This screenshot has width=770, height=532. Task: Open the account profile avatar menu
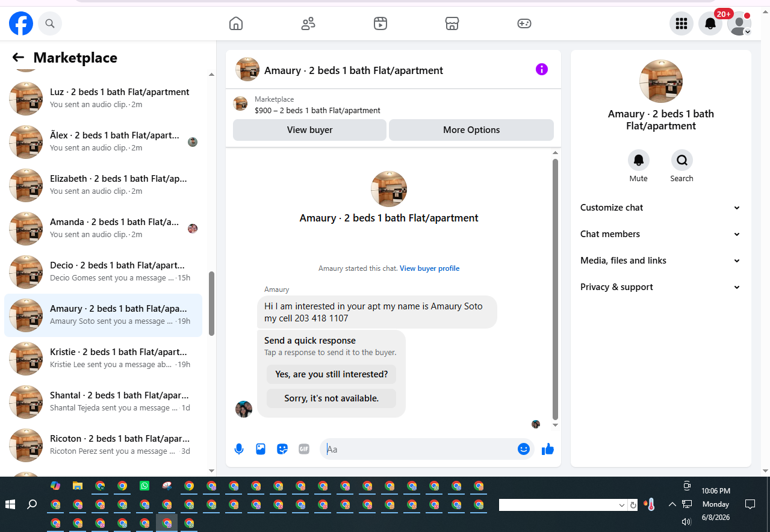pos(739,23)
